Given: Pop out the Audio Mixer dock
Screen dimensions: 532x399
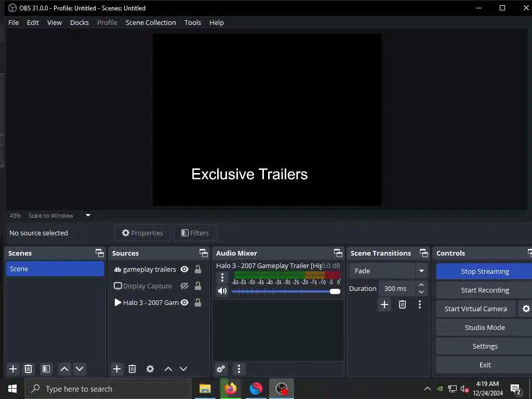Looking at the screenshot, I should (x=338, y=253).
